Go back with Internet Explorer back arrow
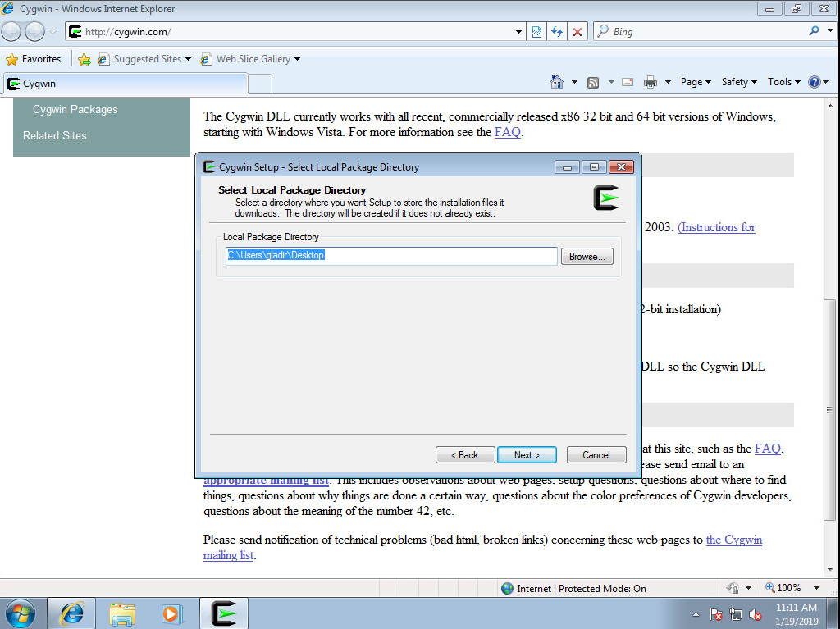This screenshot has height=629, width=840. click(11, 32)
